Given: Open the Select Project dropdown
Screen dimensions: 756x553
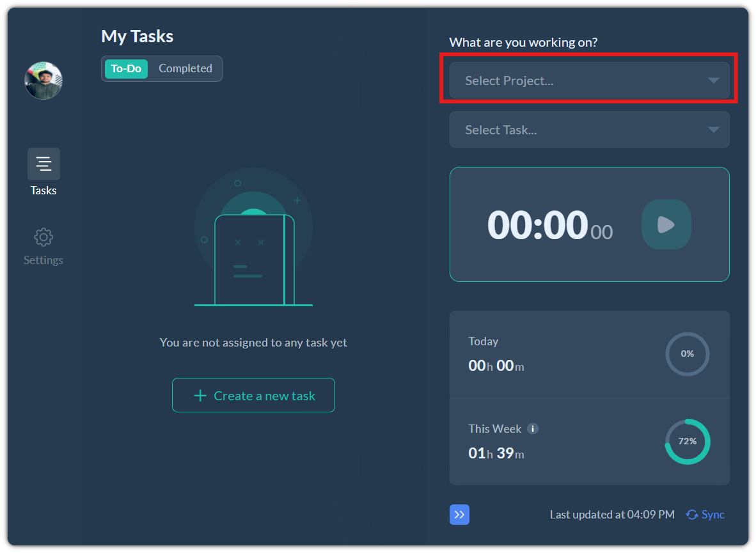Looking at the screenshot, I should pyautogui.click(x=576, y=81).
